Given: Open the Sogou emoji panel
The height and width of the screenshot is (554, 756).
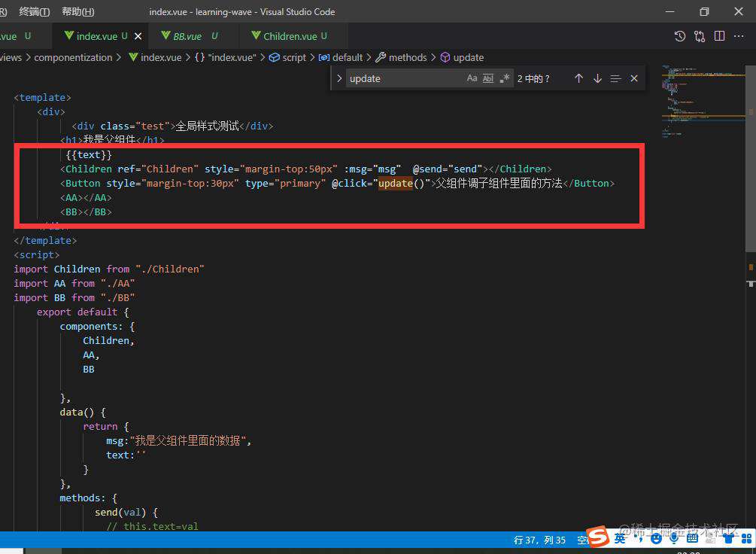Looking at the screenshot, I should tap(656, 537).
